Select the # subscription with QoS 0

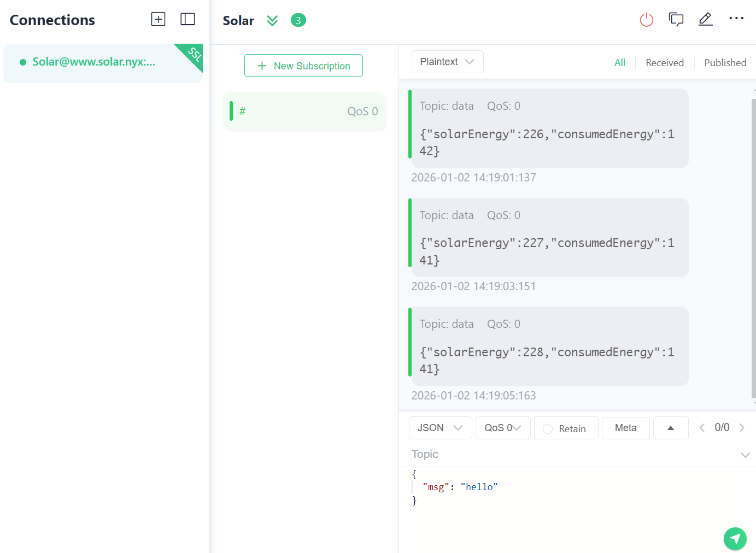point(304,111)
